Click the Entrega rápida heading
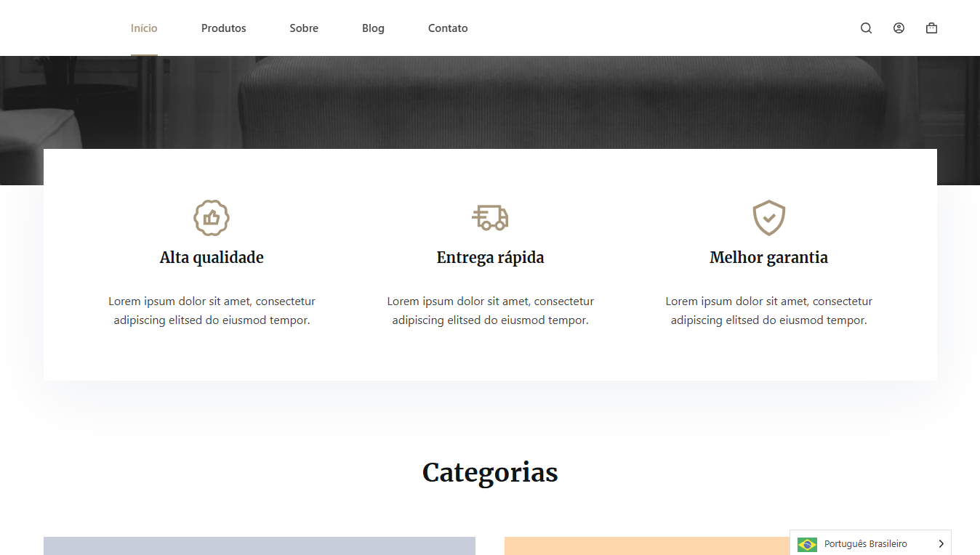980x555 pixels. [x=490, y=258]
